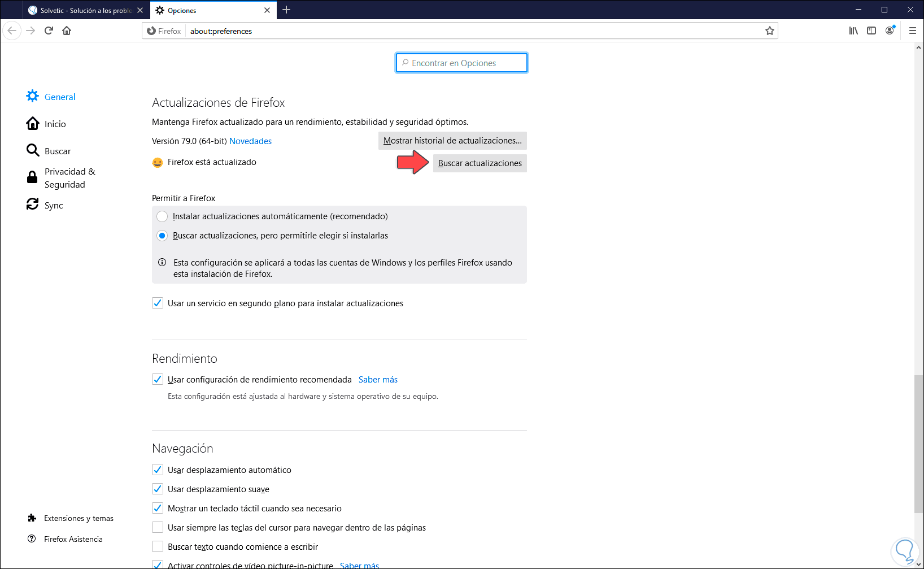Open a new tab with plus

click(x=286, y=10)
